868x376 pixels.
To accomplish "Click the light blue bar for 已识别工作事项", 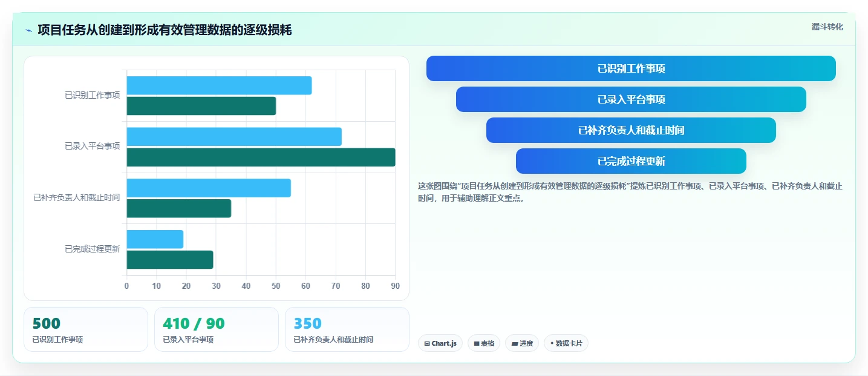I will [x=219, y=85].
